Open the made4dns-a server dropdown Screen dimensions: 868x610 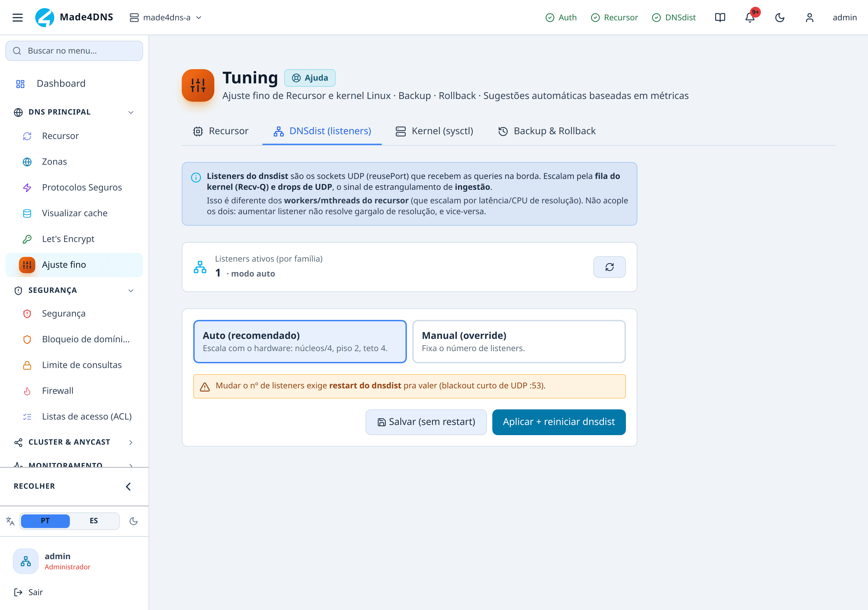pyautogui.click(x=166, y=17)
